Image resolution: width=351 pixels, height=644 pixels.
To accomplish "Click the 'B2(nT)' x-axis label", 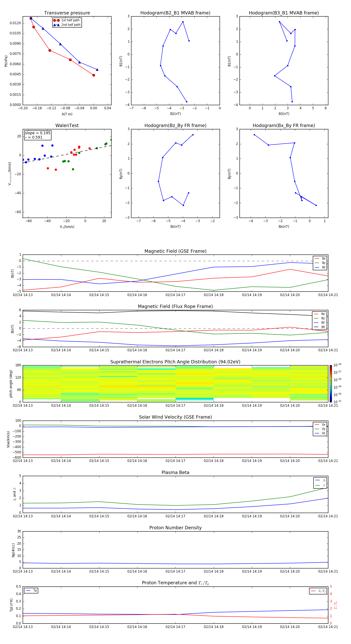I will tap(175, 114).
